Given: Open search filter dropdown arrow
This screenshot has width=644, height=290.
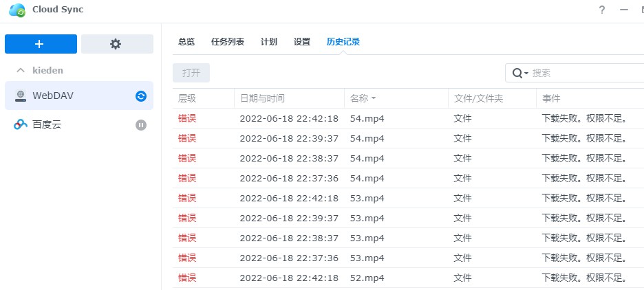Looking at the screenshot, I should 526,74.
